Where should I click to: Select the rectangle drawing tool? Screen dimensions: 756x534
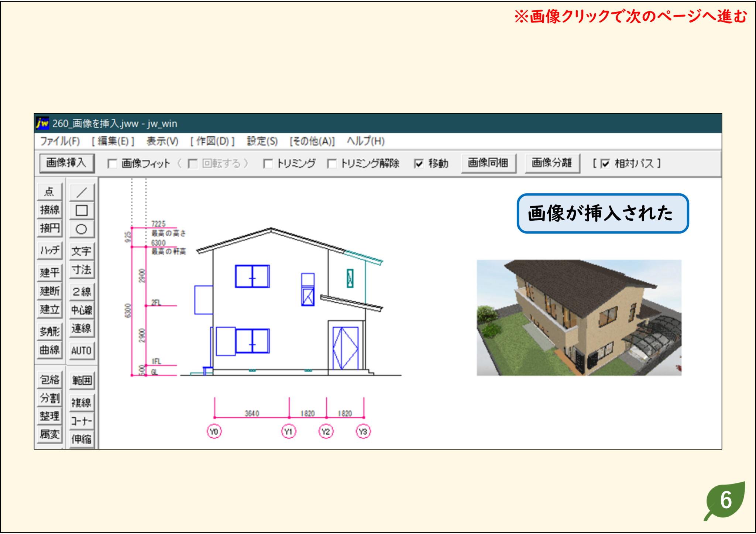[x=81, y=210]
